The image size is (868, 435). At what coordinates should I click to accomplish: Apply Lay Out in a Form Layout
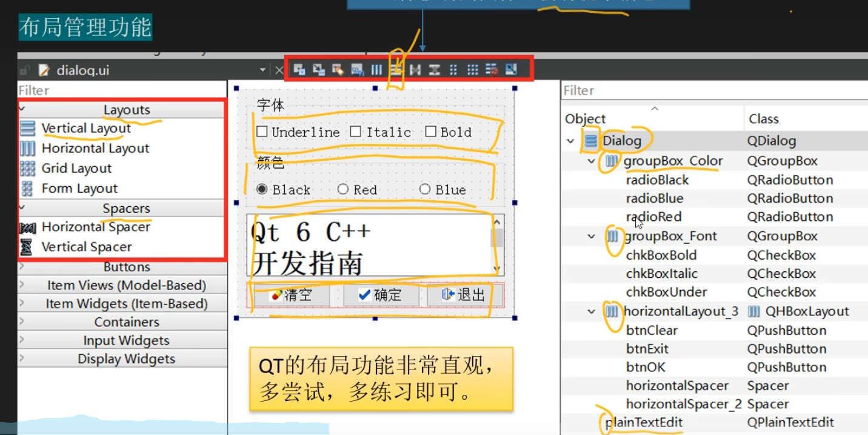pos(453,70)
